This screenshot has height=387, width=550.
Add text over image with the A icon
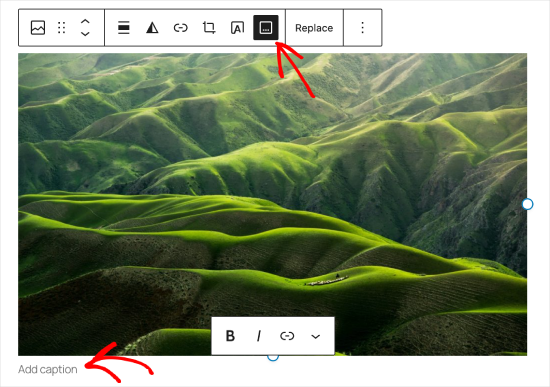click(x=237, y=28)
